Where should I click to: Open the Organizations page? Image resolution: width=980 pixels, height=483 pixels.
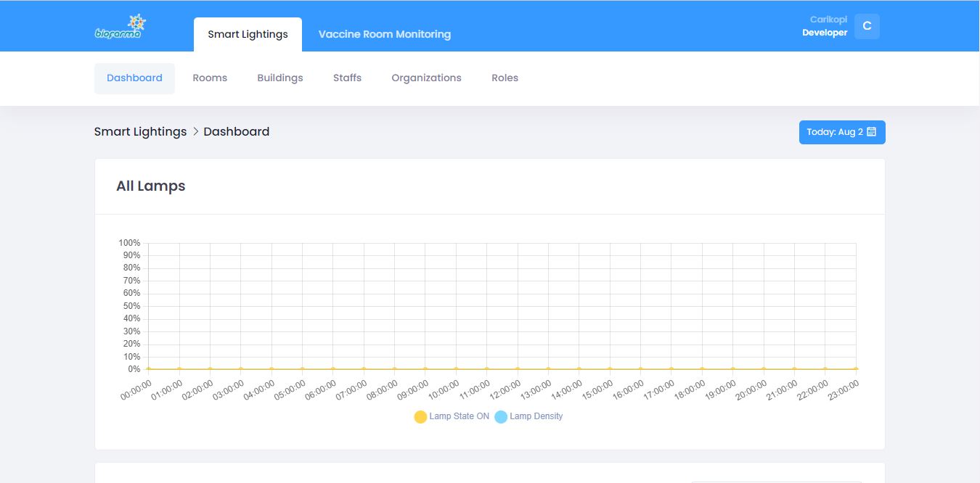(426, 78)
